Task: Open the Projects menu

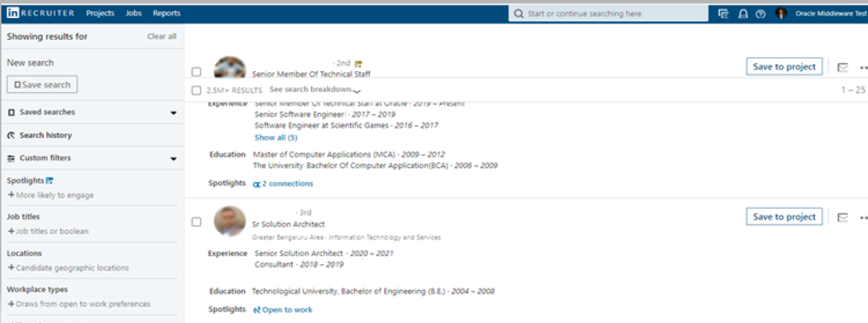Action: tap(101, 13)
